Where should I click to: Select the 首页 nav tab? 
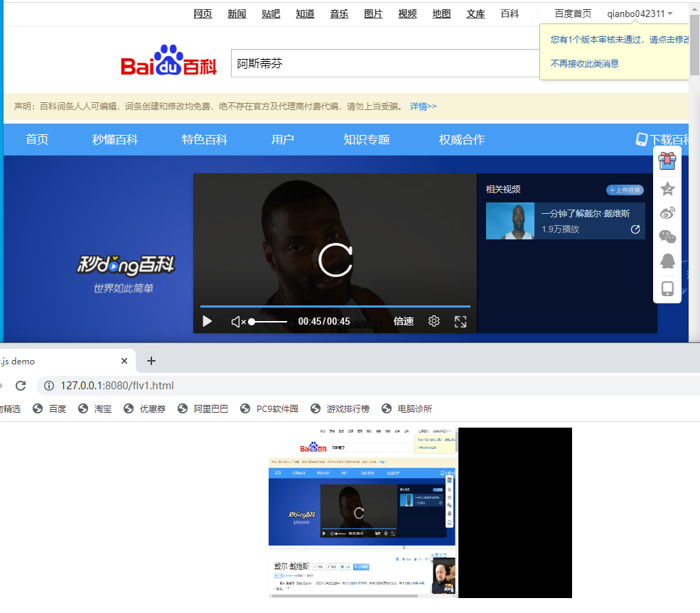coord(37,140)
